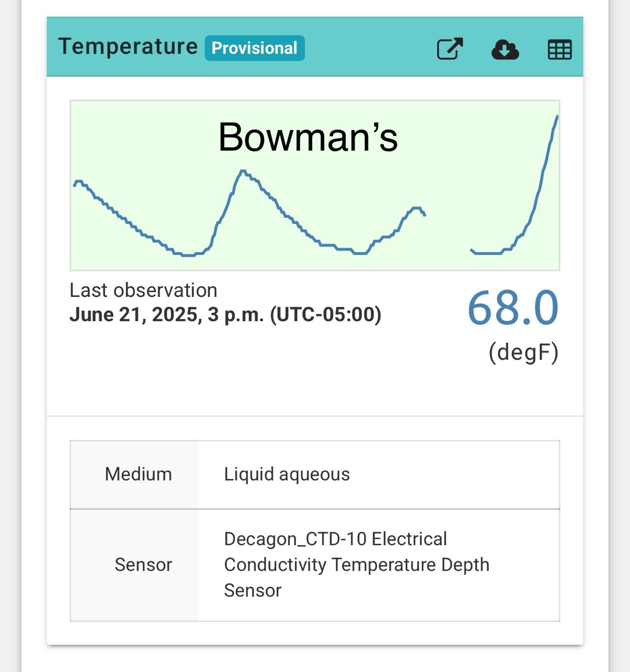Open the data table grid icon
The width and height of the screenshot is (630, 672).
click(x=560, y=50)
